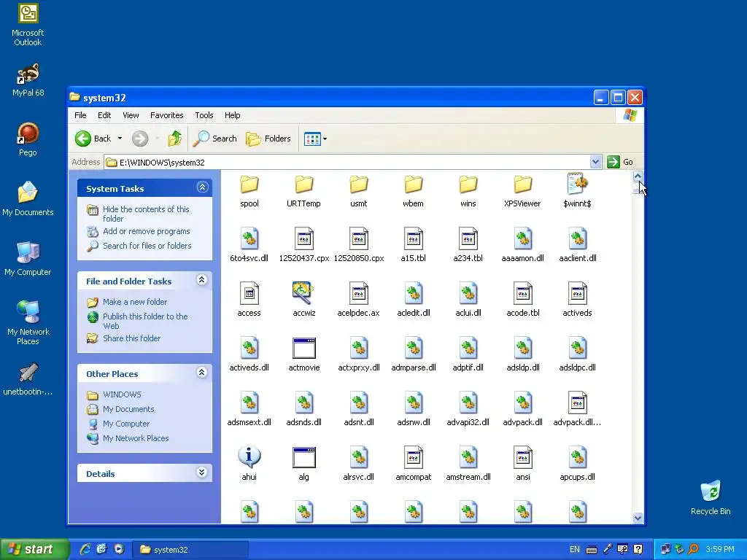Launch Internet Explorer from Quick Launch
The image size is (747, 560).
(x=85, y=549)
